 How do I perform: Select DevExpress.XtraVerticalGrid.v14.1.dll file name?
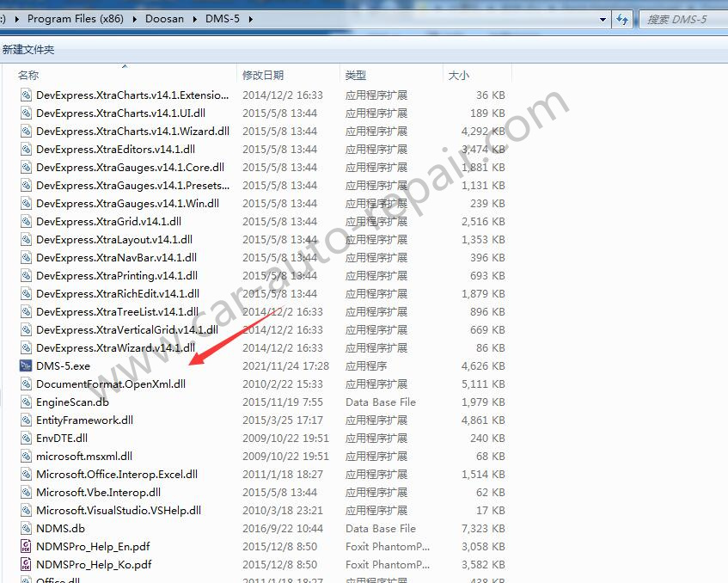coord(127,330)
